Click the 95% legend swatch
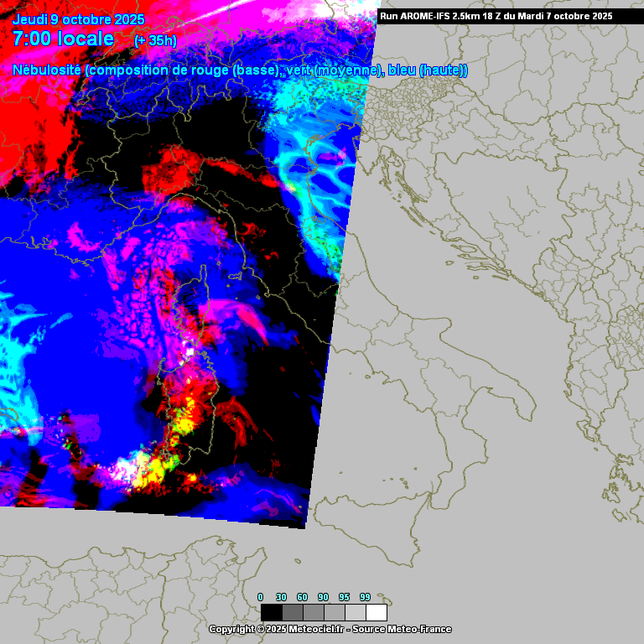 tap(355, 612)
